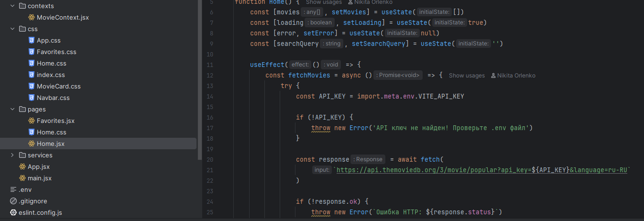Click the App.css stylesheet file icon
The image size is (644, 221).
pyautogui.click(x=32, y=40)
